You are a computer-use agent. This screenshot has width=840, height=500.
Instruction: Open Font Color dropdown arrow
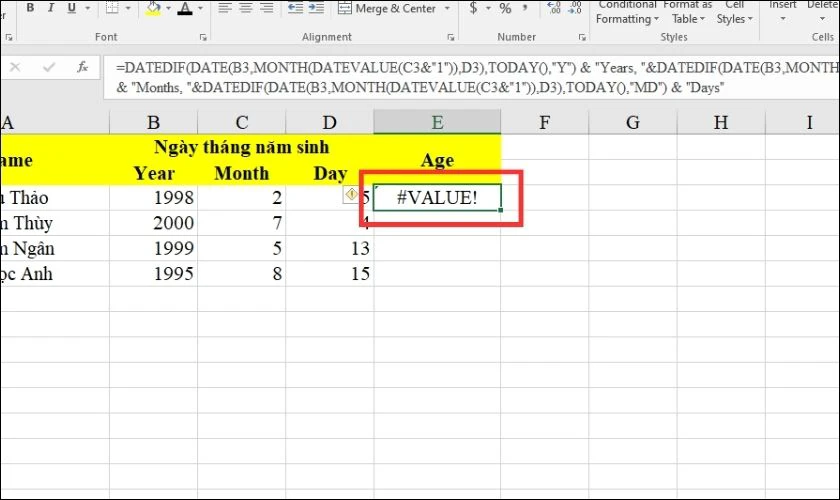tap(200, 8)
